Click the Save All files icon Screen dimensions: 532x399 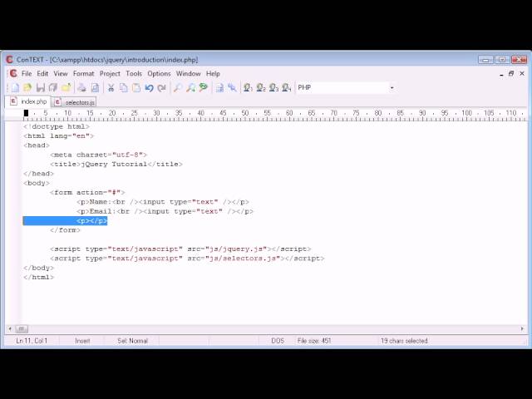coord(53,88)
